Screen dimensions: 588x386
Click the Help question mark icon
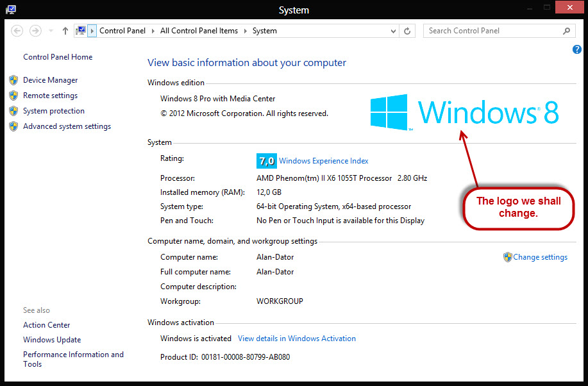point(576,49)
